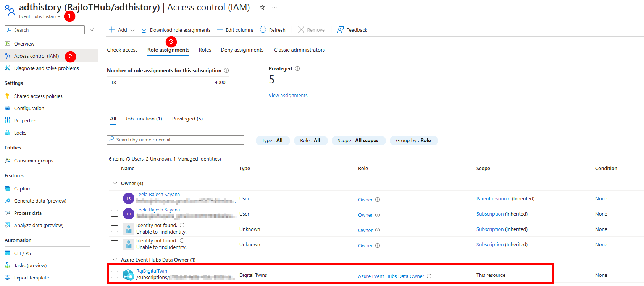
Task: Check the first Leela Rajesh Sayana row
Action: [115, 198]
